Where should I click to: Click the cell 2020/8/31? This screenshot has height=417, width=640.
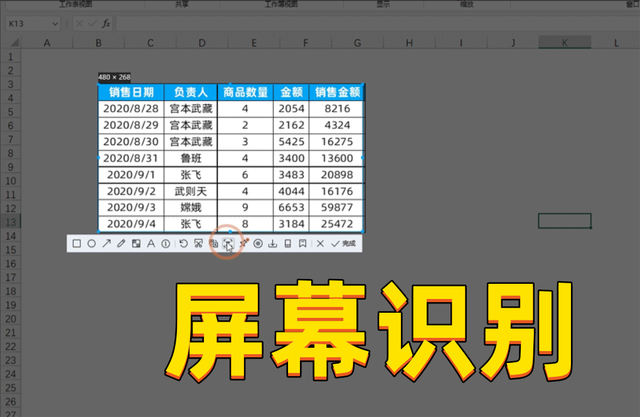point(131,158)
